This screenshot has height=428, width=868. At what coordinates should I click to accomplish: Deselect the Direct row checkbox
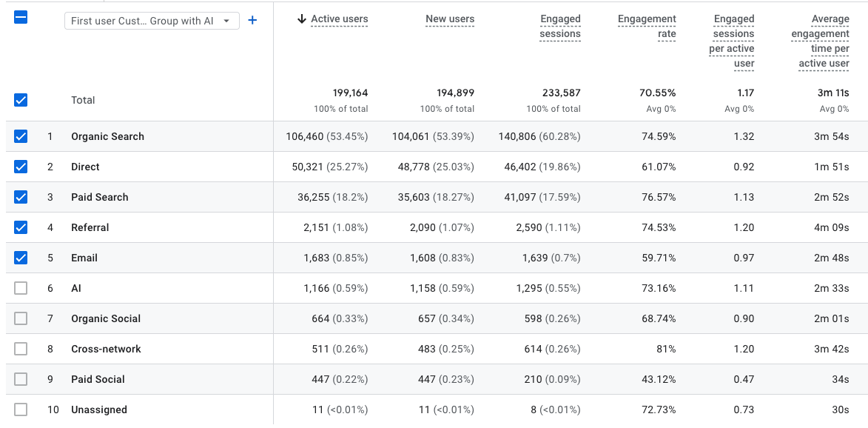tap(21, 167)
